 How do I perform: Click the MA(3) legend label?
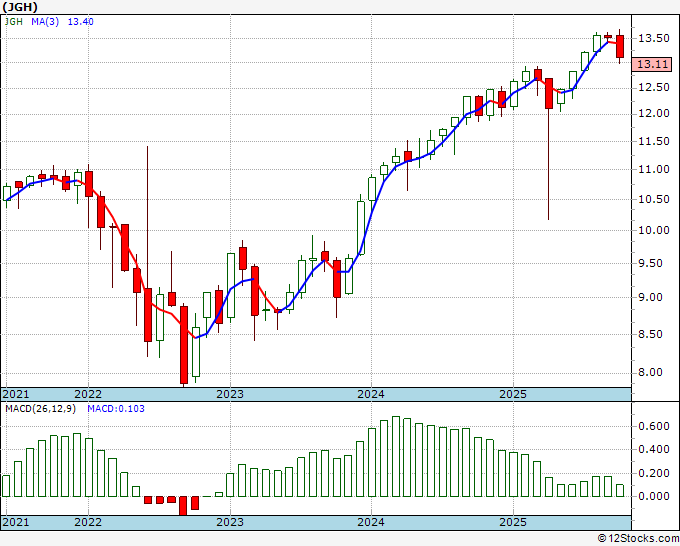[45, 22]
